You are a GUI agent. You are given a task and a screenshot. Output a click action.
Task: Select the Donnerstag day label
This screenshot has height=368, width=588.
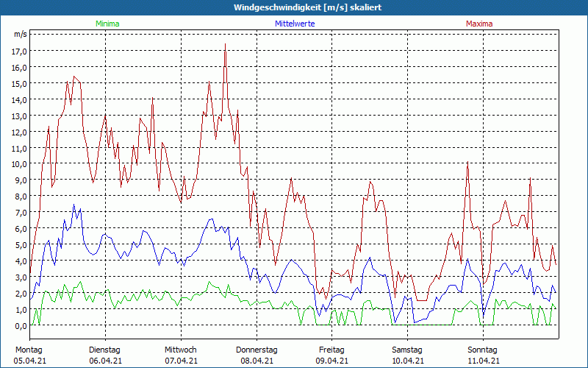pos(257,350)
